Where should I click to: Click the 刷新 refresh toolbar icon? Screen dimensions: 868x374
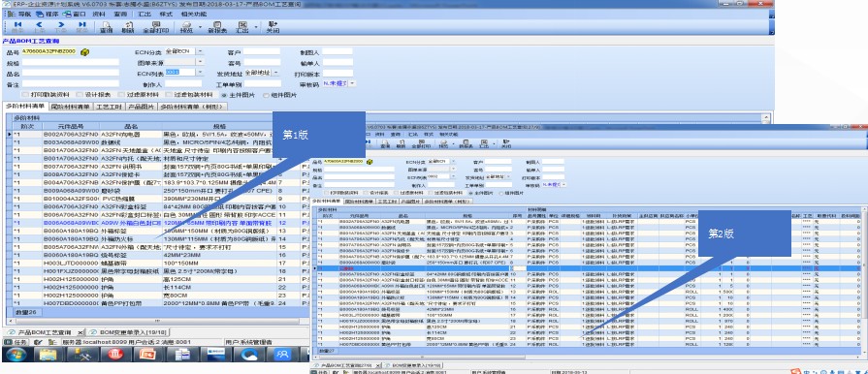(128, 26)
